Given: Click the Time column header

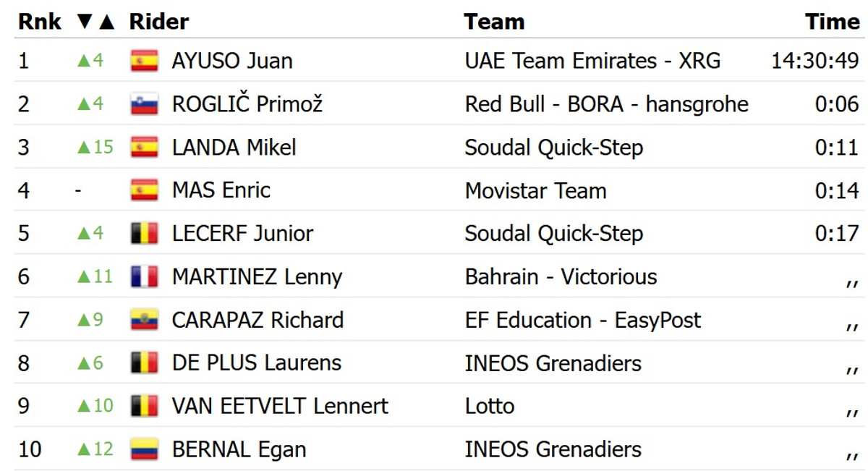Looking at the screenshot, I should coord(832,22).
